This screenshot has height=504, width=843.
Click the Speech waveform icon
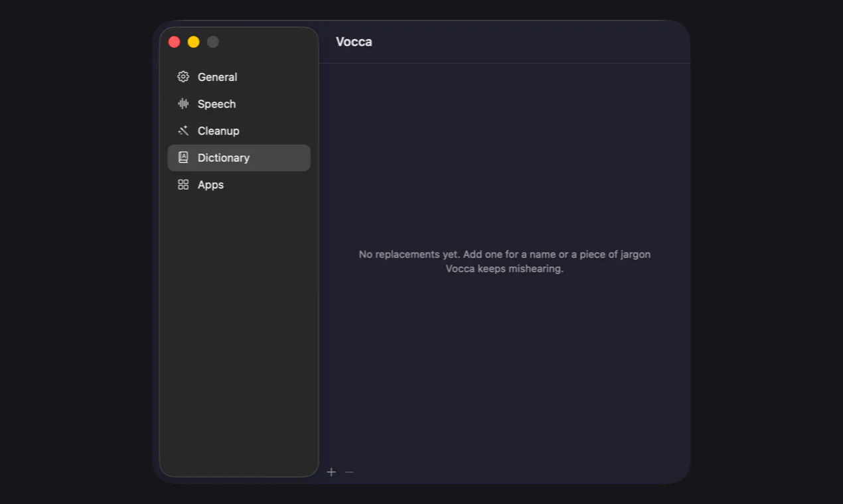pos(183,104)
